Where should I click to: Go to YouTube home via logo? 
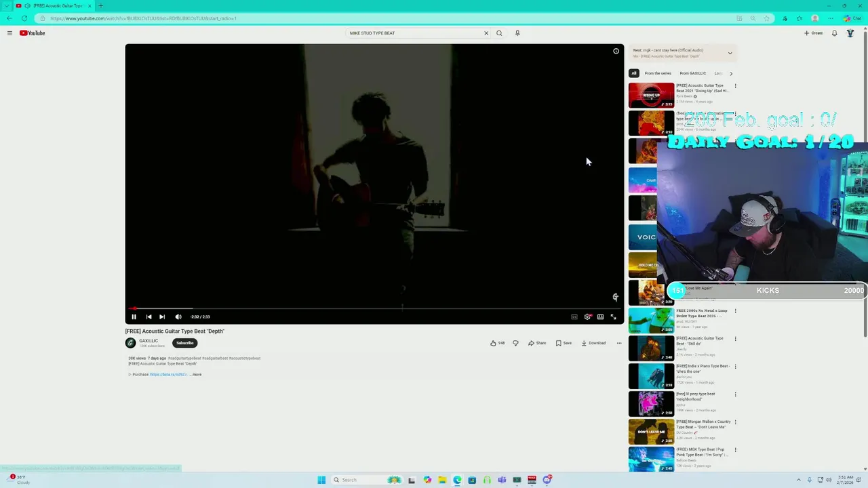point(32,33)
